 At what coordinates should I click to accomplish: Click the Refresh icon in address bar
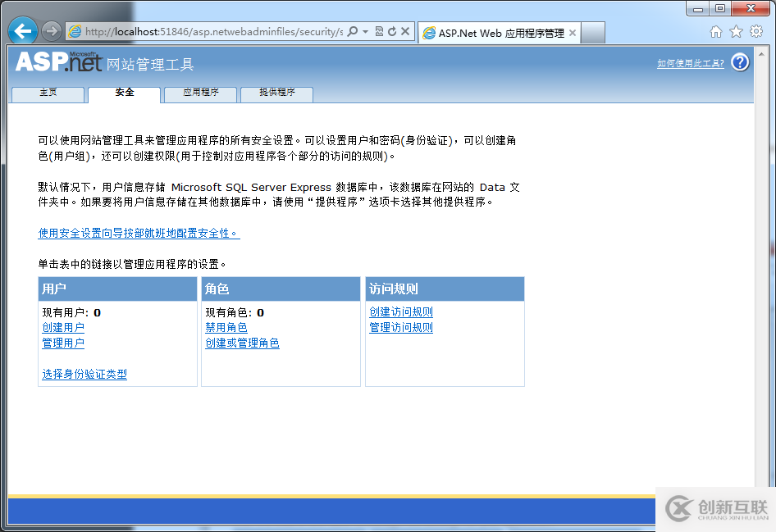(392, 31)
